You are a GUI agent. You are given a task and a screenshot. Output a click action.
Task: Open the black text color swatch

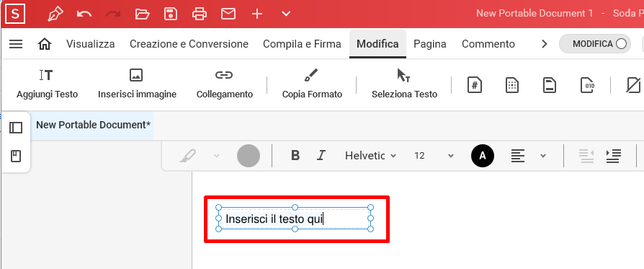point(483,156)
